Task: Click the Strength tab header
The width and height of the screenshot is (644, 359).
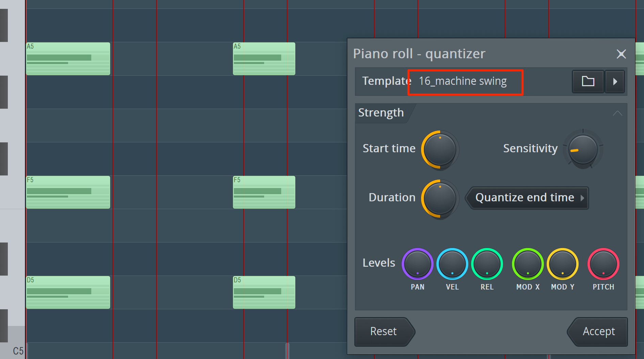Action: click(381, 113)
